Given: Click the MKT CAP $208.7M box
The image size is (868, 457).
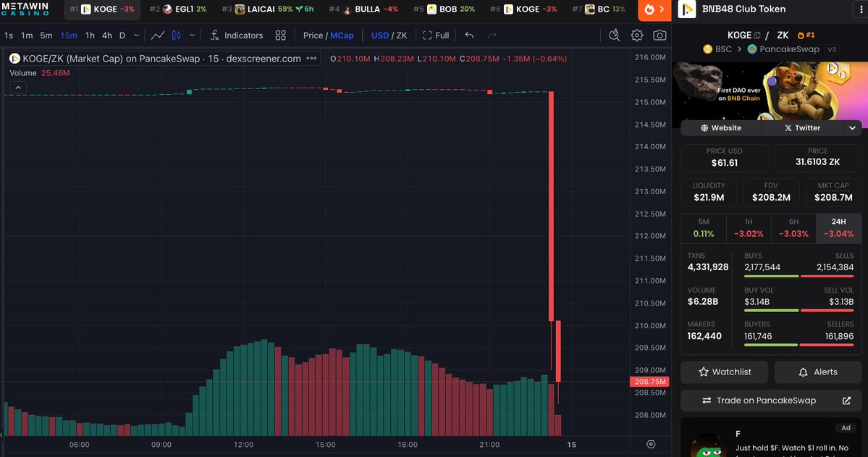Looking at the screenshot, I should coord(833,192).
